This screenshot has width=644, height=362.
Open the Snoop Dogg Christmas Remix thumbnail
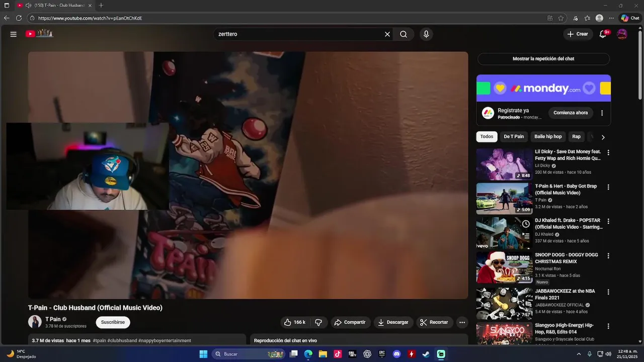(504, 267)
